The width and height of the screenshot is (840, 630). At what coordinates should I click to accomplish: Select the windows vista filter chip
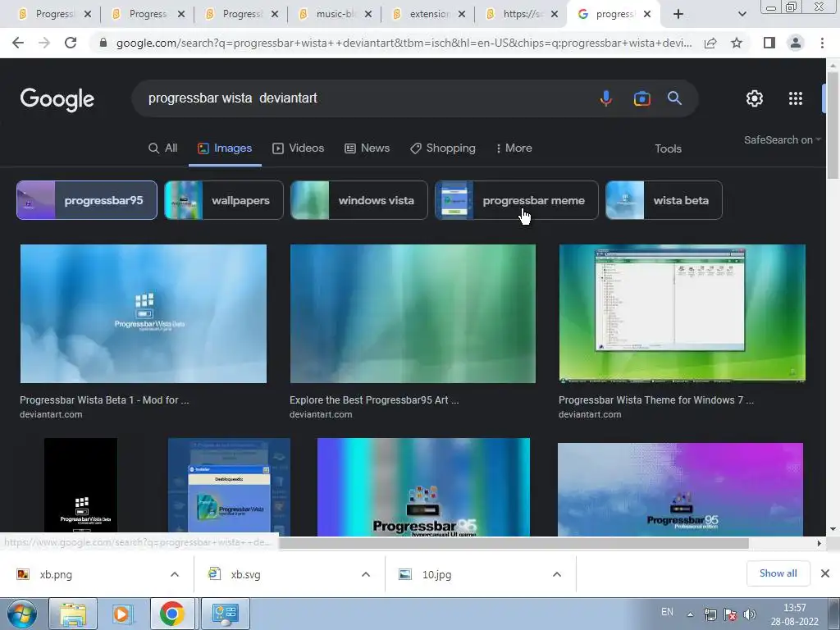[x=359, y=200]
